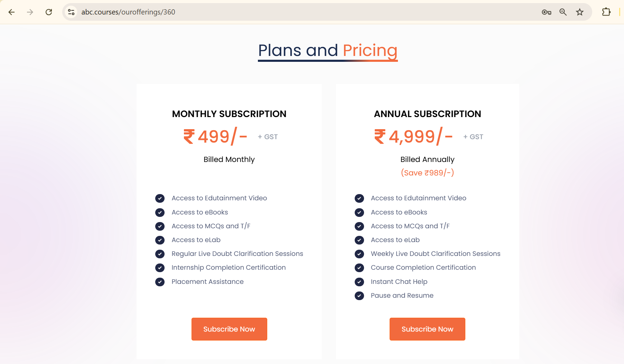Click checkmark beside monthly Placement Assistance
The image size is (624, 364).
160,282
